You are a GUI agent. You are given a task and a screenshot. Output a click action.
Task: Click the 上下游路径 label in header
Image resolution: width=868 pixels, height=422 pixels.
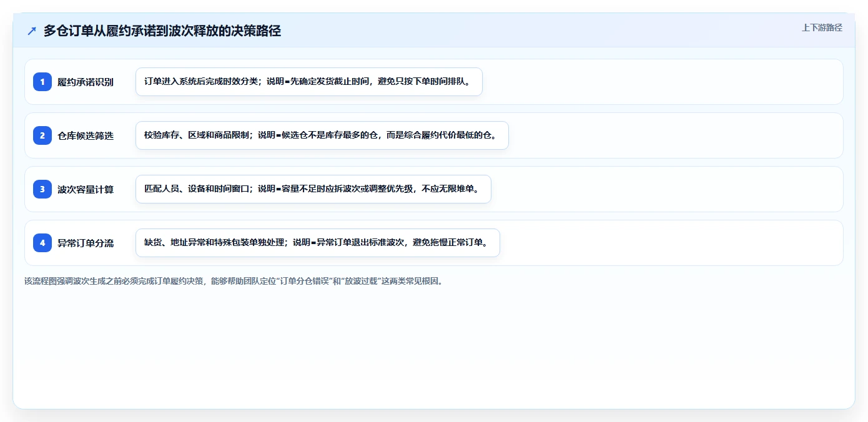822,27
